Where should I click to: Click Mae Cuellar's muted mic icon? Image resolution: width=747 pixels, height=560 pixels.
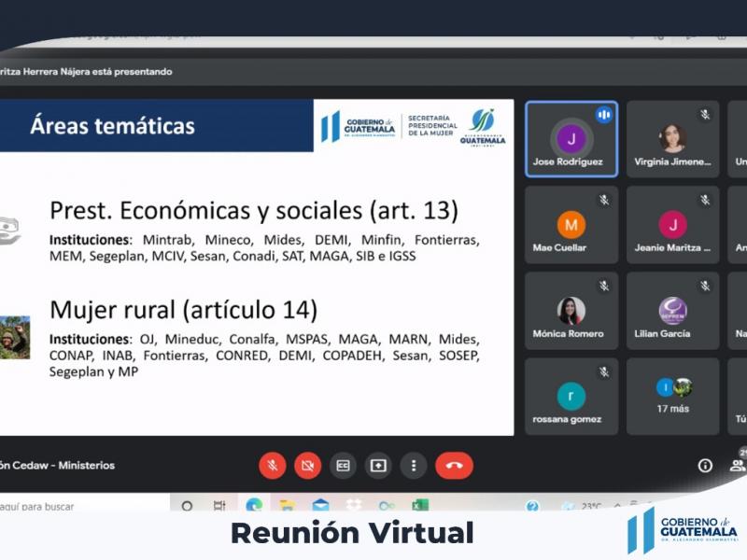[604, 201]
